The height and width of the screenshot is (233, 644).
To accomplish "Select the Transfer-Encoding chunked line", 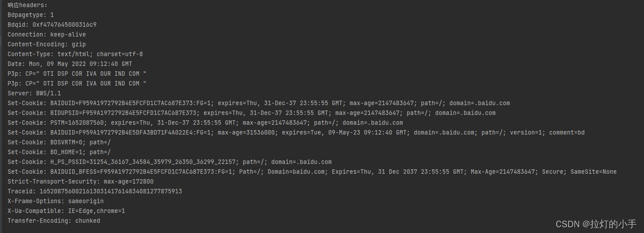I will [53, 221].
